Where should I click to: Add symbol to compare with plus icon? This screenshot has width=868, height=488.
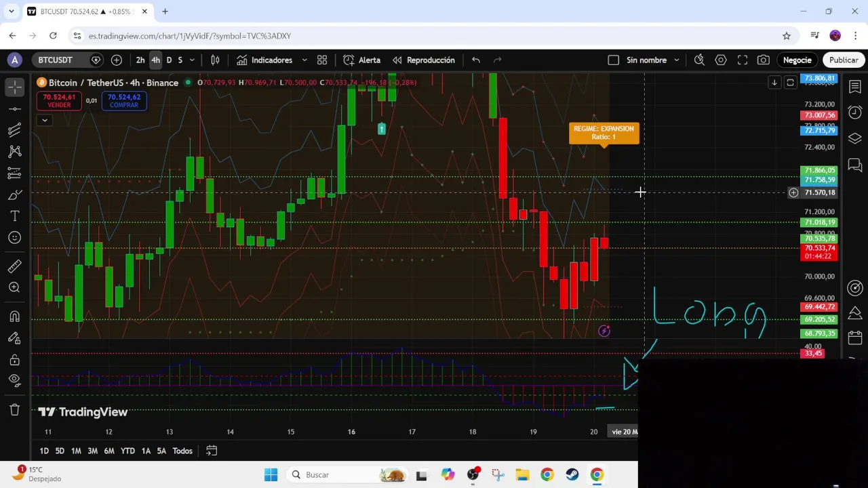(117, 60)
